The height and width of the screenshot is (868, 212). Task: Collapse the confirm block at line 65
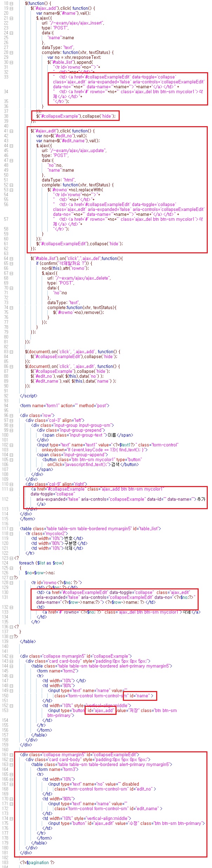click(x=11, y=264)
